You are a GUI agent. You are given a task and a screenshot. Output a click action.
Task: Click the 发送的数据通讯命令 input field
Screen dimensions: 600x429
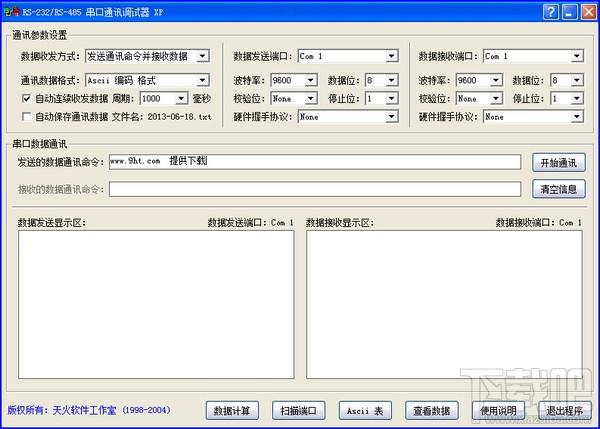click(315, 162)
